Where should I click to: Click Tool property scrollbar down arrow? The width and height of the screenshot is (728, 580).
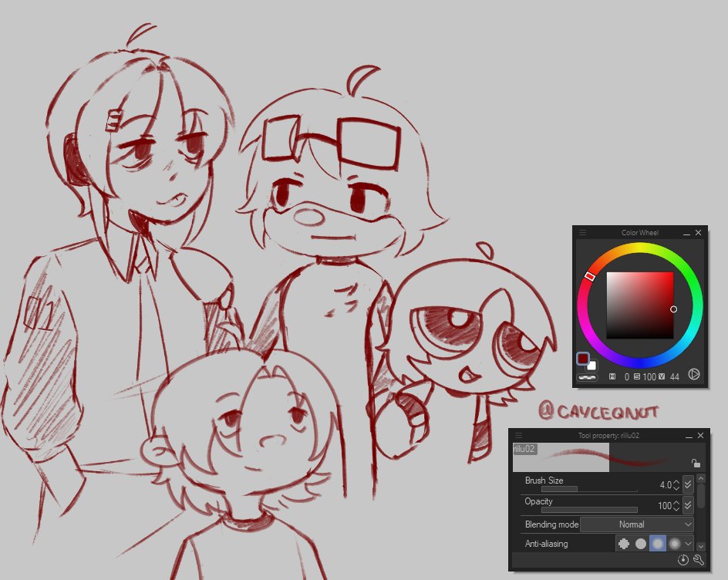coord(700,547)
